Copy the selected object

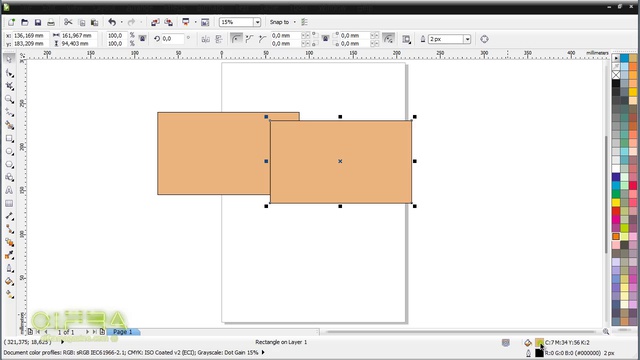[82, 22]
